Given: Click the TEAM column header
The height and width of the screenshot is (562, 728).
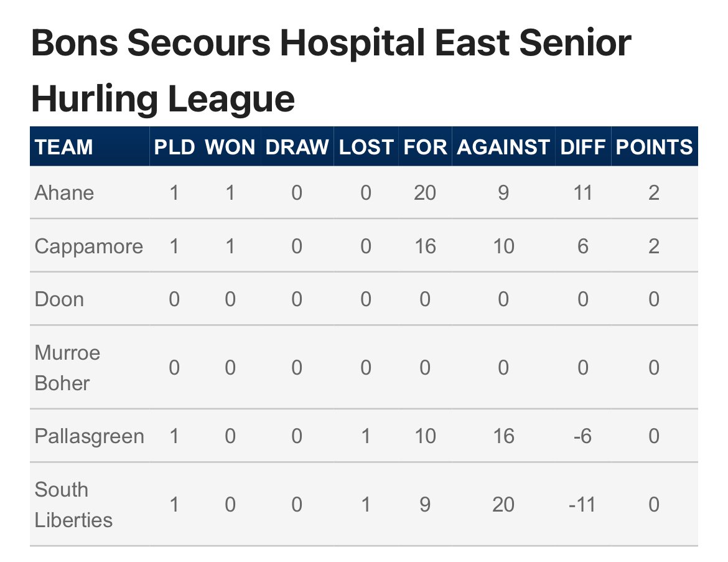Looking at the screenshot, I should [63, 148].
